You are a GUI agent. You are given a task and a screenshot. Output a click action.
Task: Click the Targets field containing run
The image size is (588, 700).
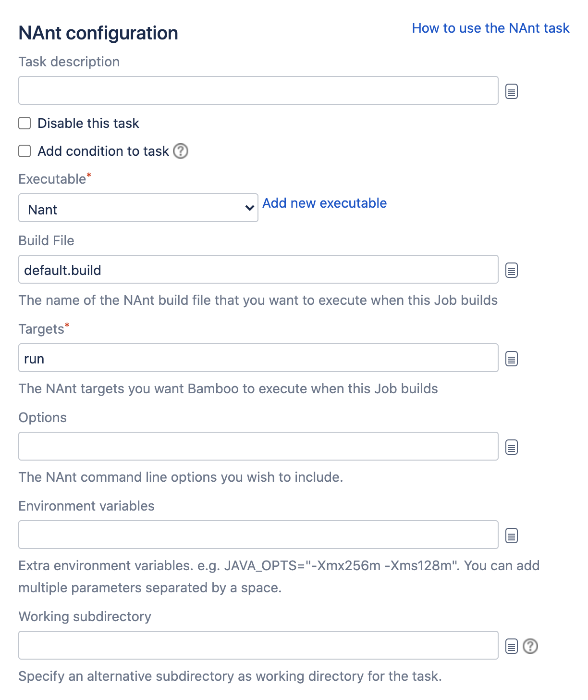(258, 358)
